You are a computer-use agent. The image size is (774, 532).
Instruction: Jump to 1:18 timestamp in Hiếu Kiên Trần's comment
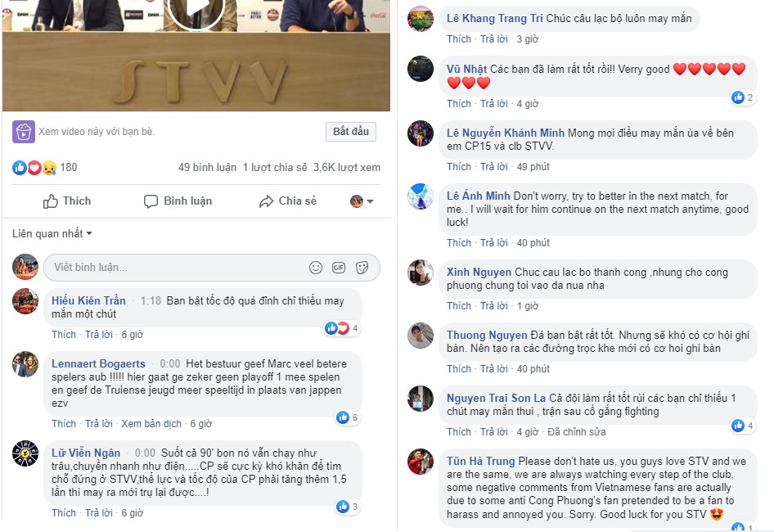click(x=151, y=301)
